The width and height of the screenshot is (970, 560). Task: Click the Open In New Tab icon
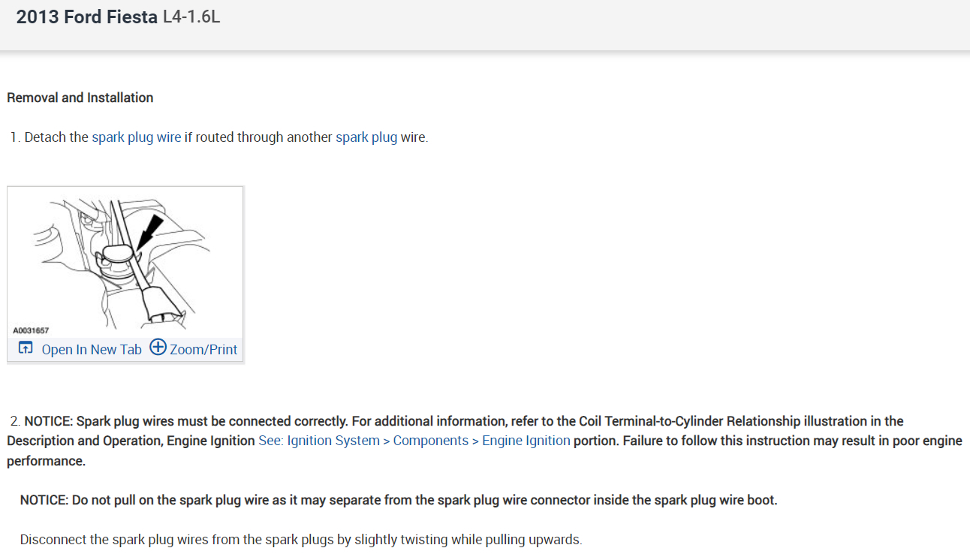(x=26, y=348)
